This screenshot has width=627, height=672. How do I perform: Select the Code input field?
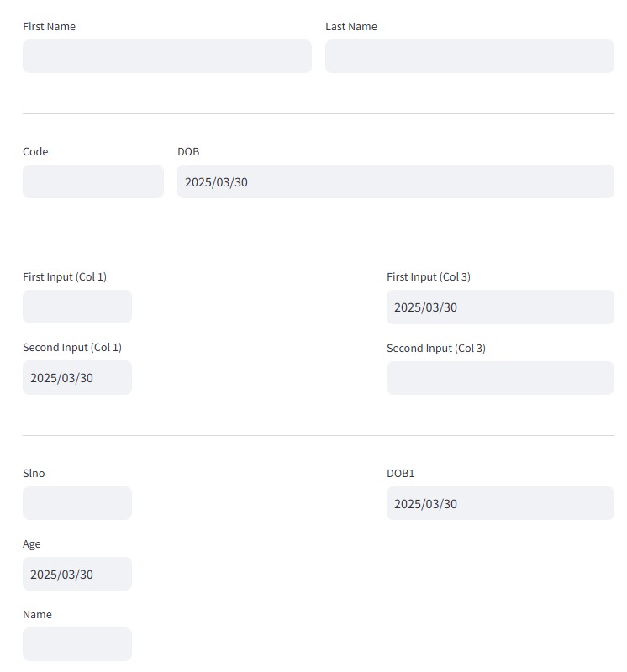[92, 181]
